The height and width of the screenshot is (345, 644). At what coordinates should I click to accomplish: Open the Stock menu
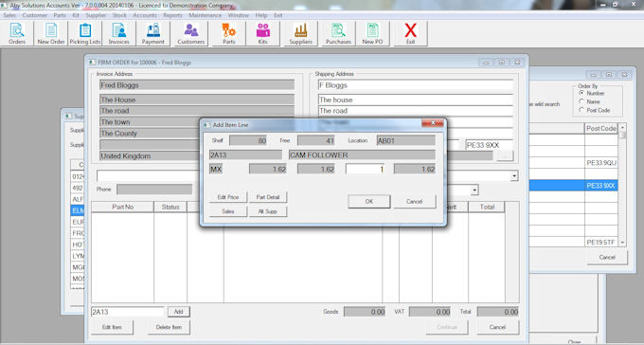tap(119, 15)
